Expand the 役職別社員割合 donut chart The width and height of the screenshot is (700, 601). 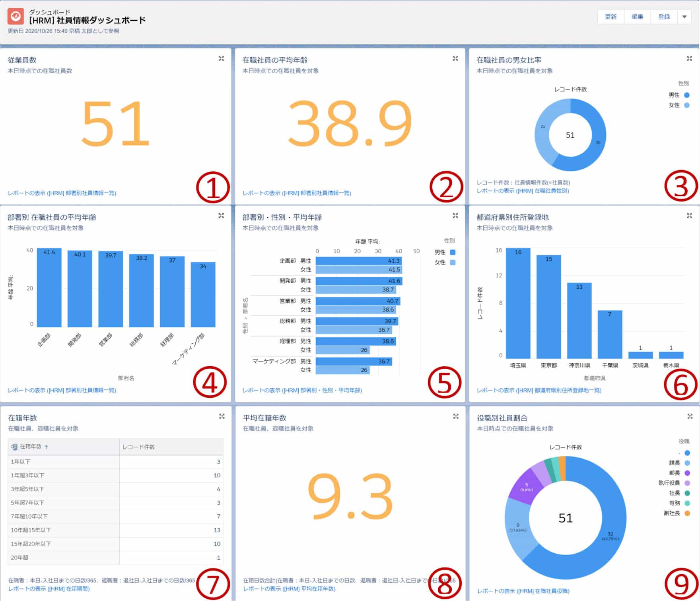pyautogui.click(x=690, y=416)
